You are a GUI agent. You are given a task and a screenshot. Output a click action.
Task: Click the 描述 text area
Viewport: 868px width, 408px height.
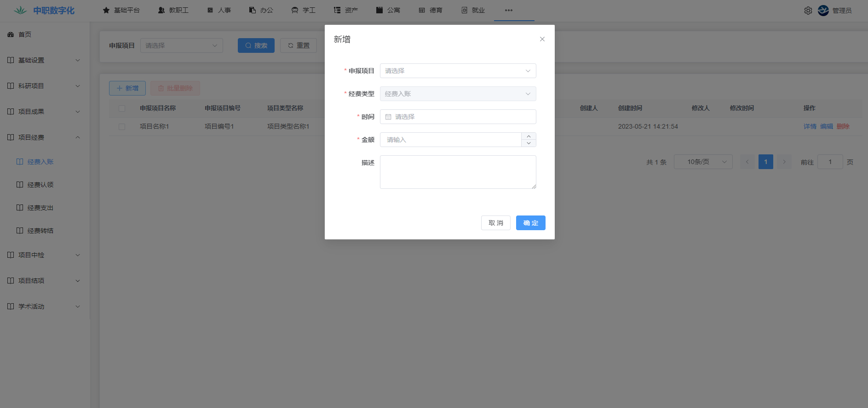pyautogui.click(x=458, y=172)
